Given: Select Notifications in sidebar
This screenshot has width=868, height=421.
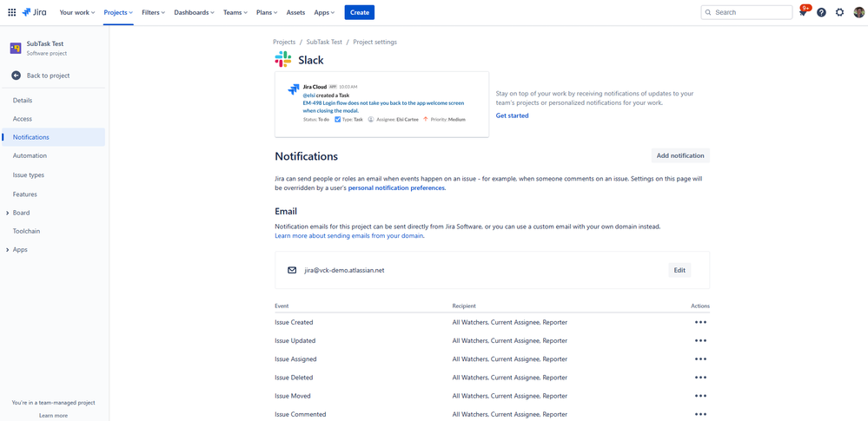Looking at the screenshot, I should pos(53,137).
